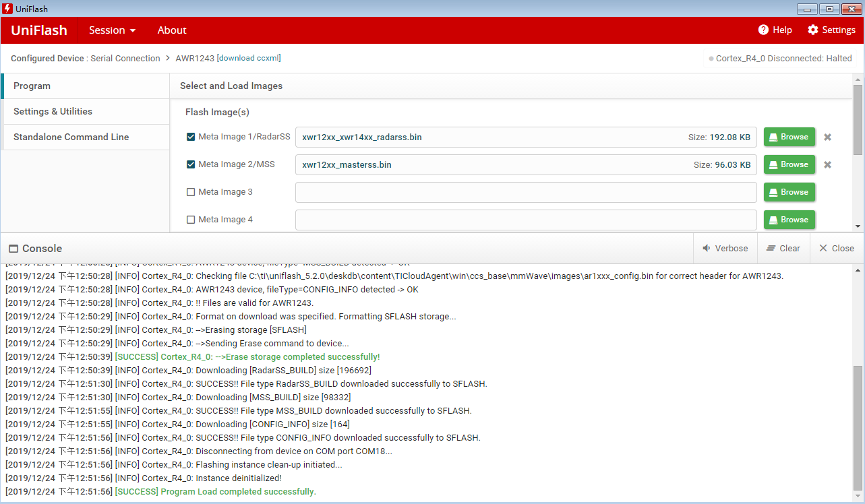Click the UniFlash lightning icon in title bar
The height and width of the screenshot is (504, 865).
7,9
